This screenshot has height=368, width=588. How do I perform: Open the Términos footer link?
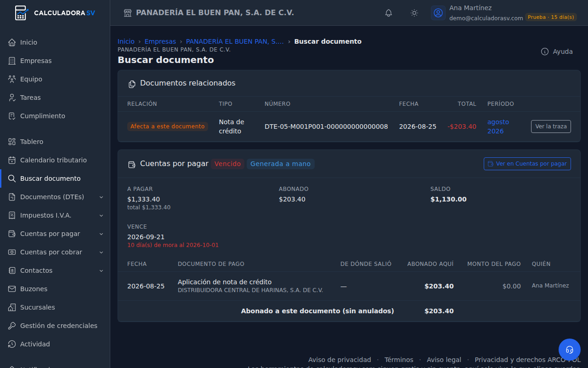(x=399, y=360)
